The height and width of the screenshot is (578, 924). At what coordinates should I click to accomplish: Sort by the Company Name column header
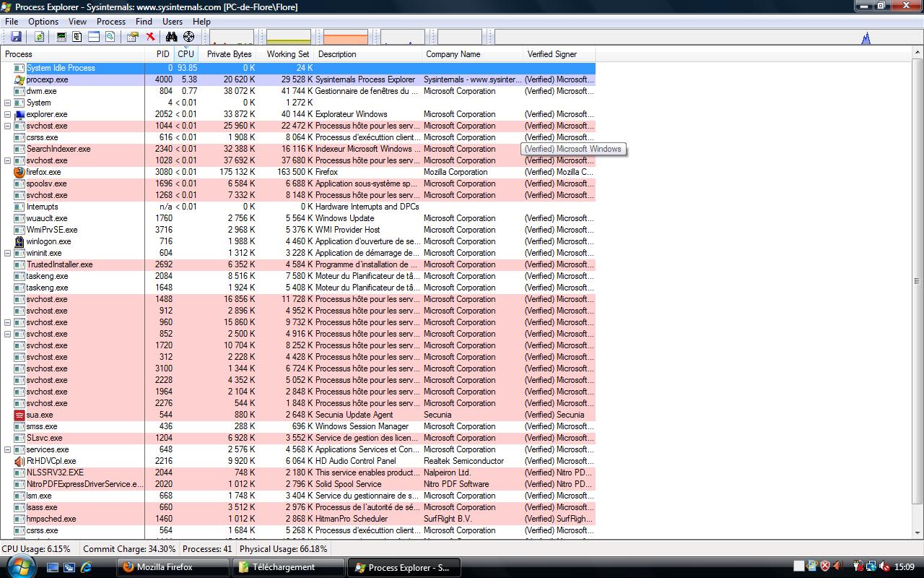[x=473, y=54]
